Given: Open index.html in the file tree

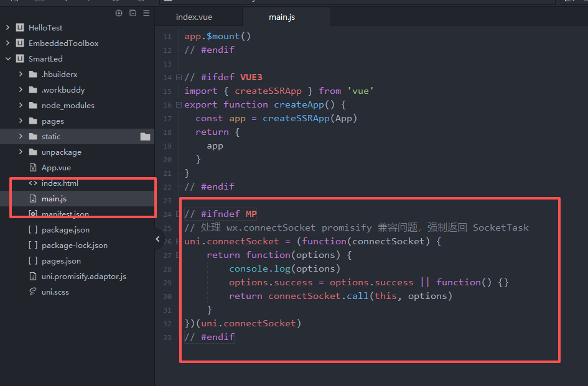Looking at the screenshot, I should 60,183.
